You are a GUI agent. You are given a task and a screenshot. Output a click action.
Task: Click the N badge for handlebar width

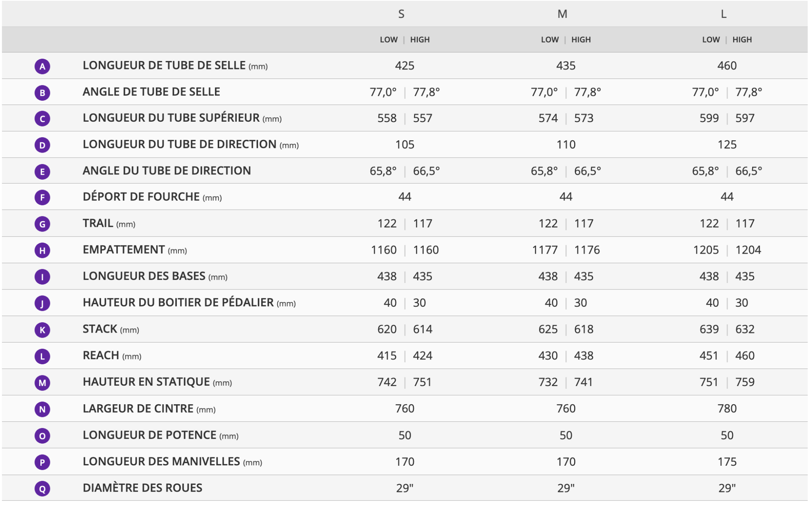coord(42,409)
